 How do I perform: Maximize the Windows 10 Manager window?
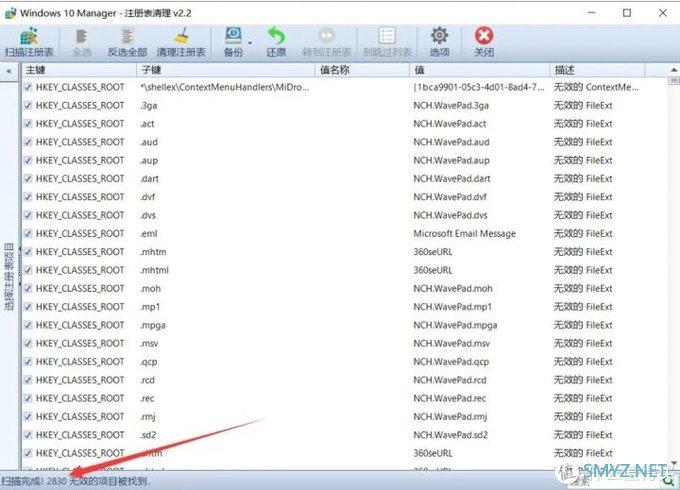627,13
